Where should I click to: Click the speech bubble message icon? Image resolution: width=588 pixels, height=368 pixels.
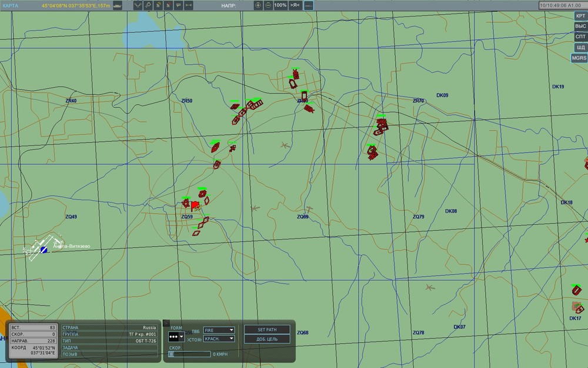coord(179,5)
